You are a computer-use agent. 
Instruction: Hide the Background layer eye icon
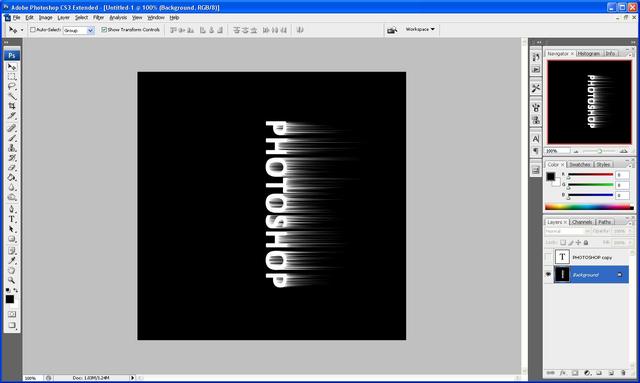pyautogui.click(x=548, y=275)
